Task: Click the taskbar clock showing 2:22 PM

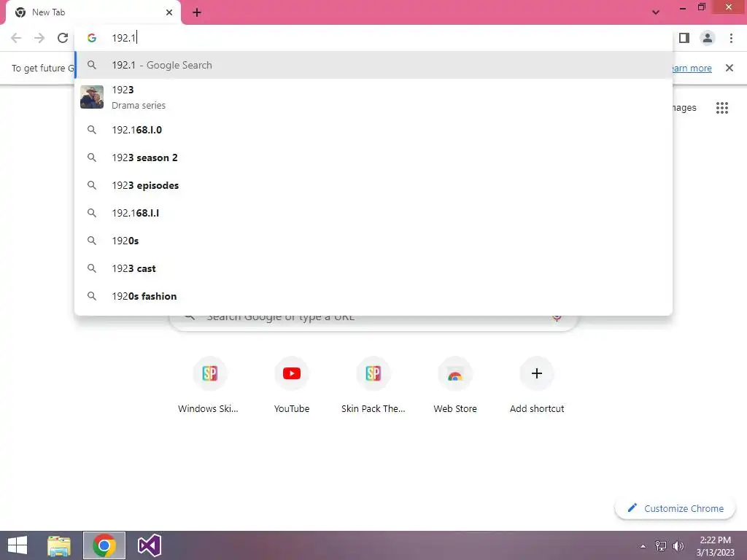Action: pyautogui.click(x=716, y=546)
